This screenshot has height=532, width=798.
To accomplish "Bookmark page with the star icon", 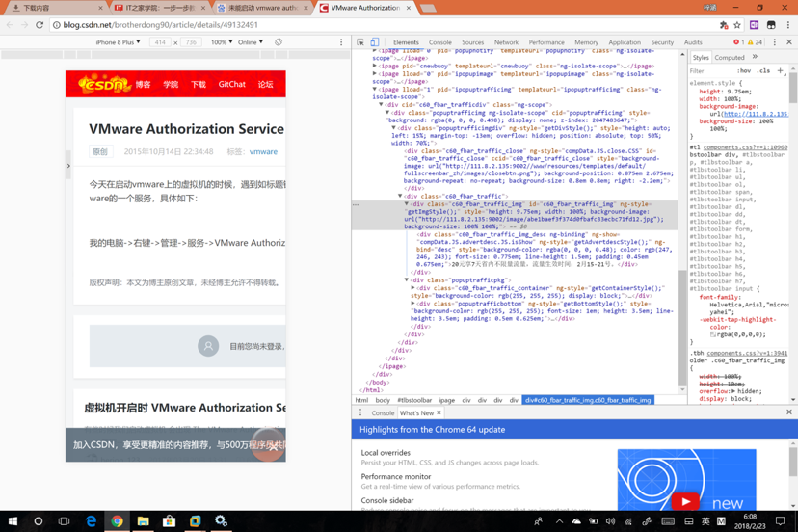I will click(737, 25).
